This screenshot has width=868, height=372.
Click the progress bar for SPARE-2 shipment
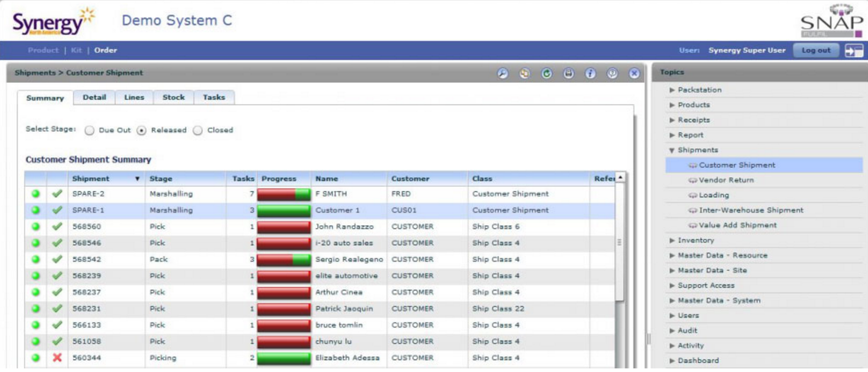[x=284, y=194]
